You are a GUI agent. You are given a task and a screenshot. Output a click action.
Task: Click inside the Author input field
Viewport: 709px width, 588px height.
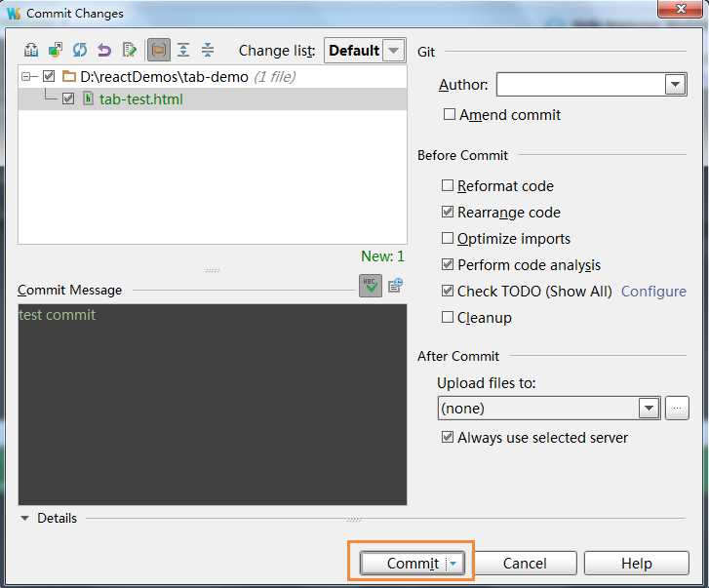point(580,85)
